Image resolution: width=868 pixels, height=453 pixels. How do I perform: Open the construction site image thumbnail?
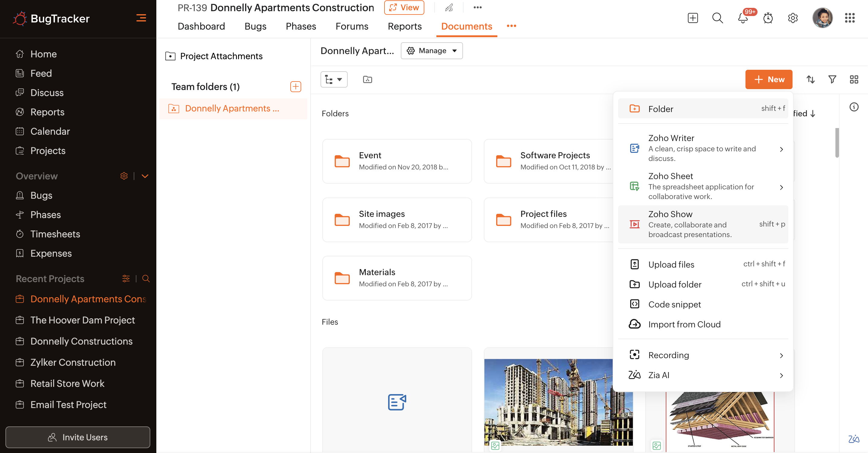[548, 402]
